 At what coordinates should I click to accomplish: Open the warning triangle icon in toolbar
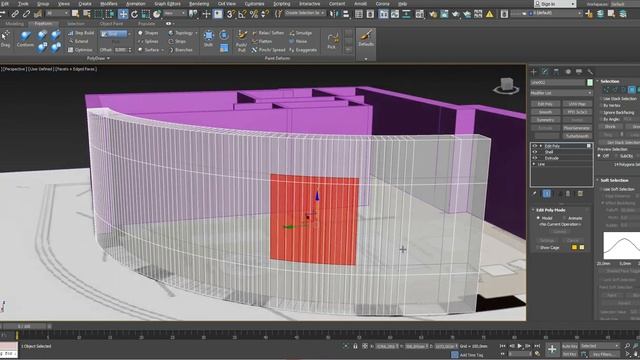[x=489, y=14]
